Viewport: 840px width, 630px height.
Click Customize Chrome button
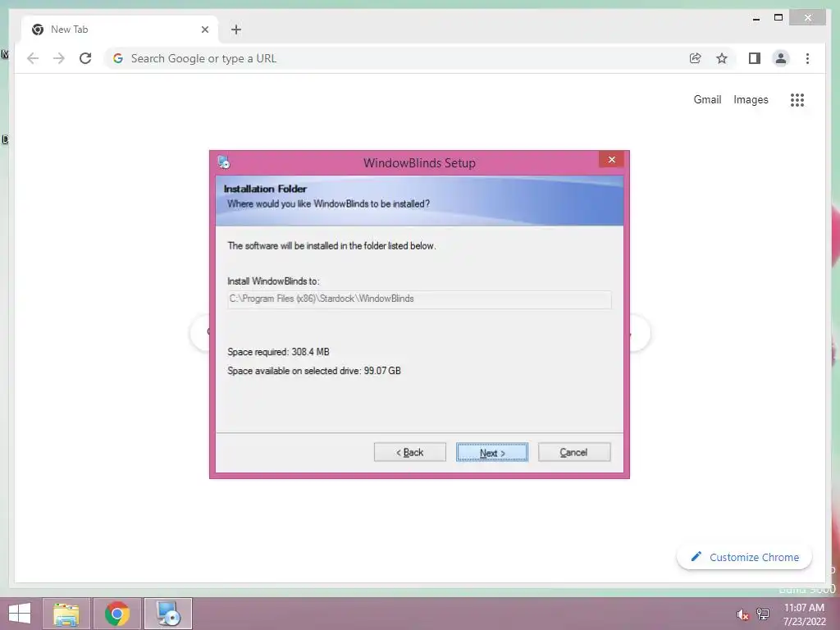pos(744,557)
